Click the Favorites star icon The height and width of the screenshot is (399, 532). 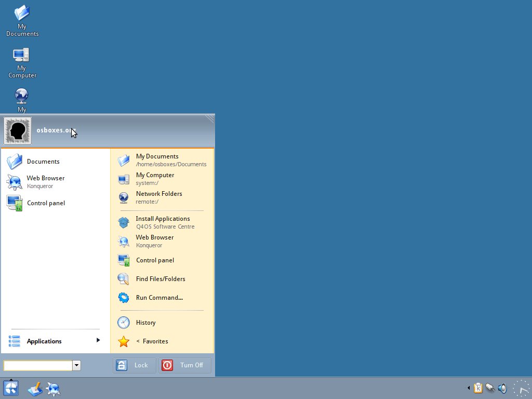tap(124, 341)
